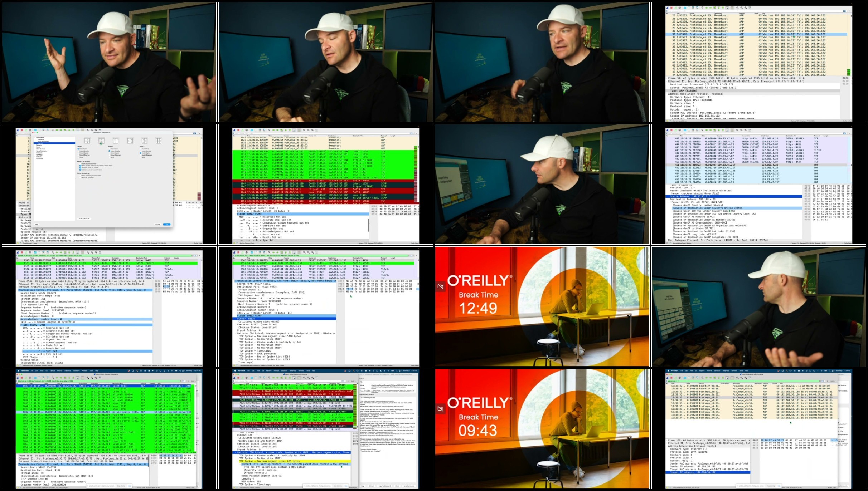Click the blue OK button in Preferences
Image resolution: width=868 pixels, height=491 pixels.
(166, 224)
